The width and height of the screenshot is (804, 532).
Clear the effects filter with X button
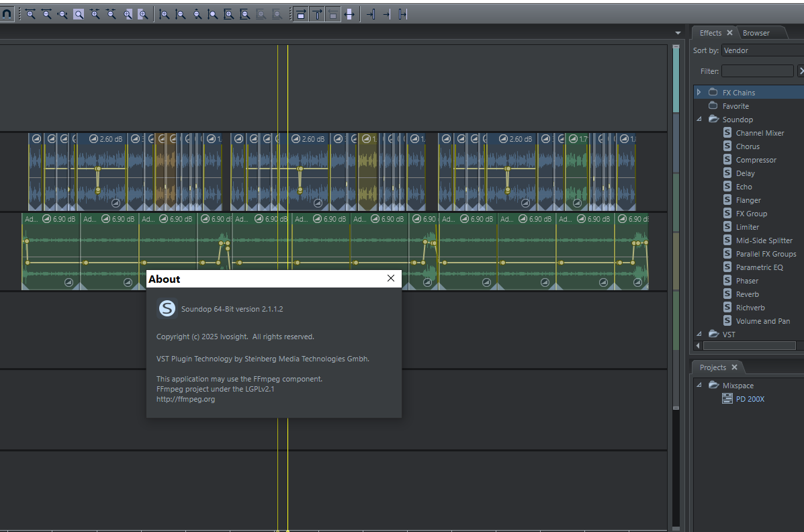[801, 71]
